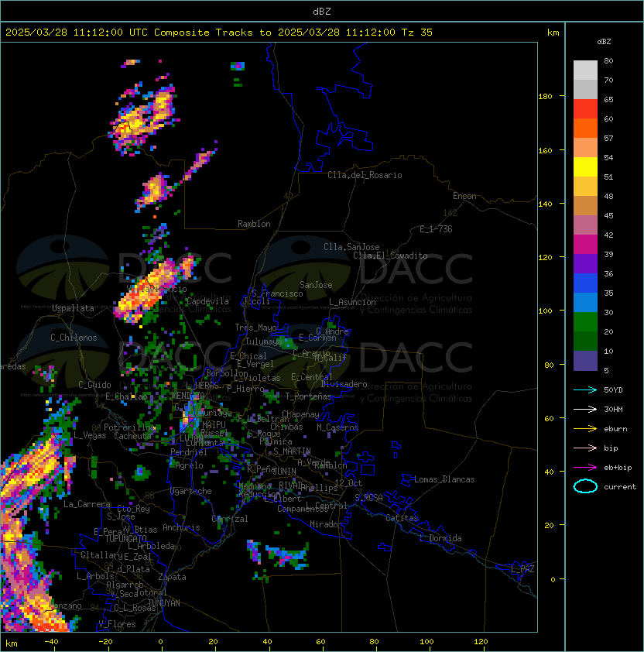The width and height of the screenshot is (644, 652).
Task: Click the 'V_Flores' map label
Action: tap(117, 624)
